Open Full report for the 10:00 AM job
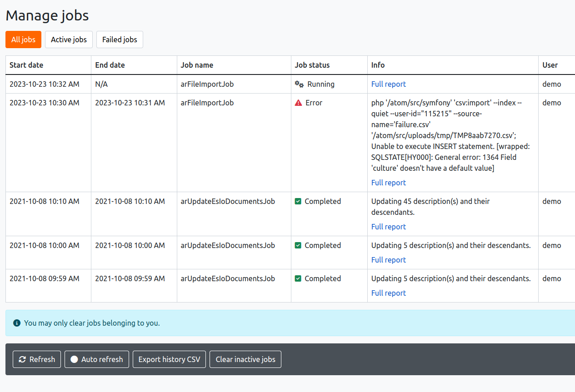575x392 pixels. point(388,260)
